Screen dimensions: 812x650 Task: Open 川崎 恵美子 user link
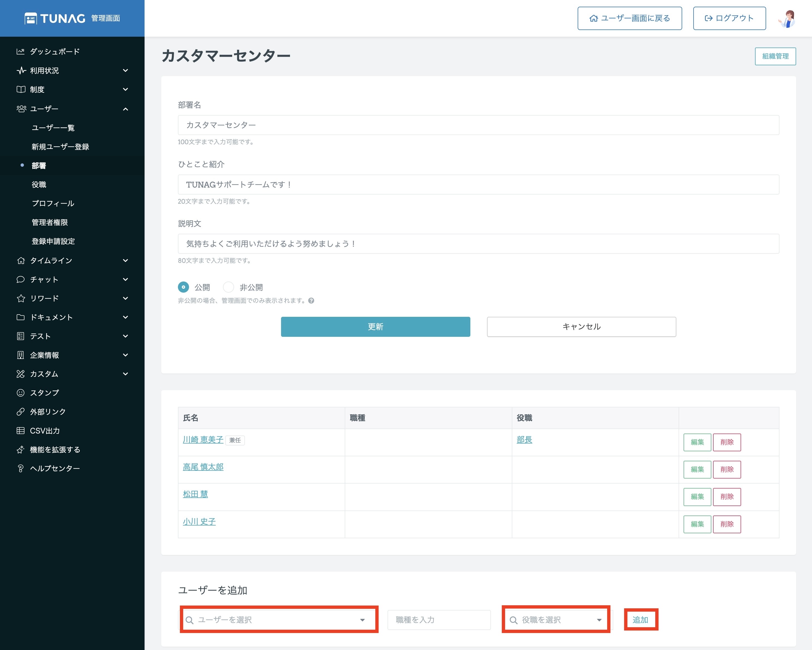pyautogui.click(x=203, y=439)
